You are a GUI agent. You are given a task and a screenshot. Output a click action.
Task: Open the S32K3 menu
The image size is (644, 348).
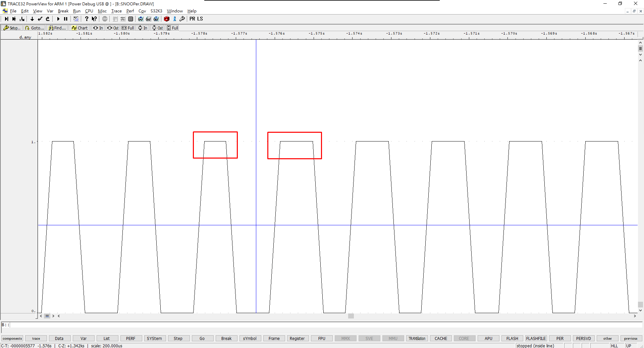click(156, 11)
